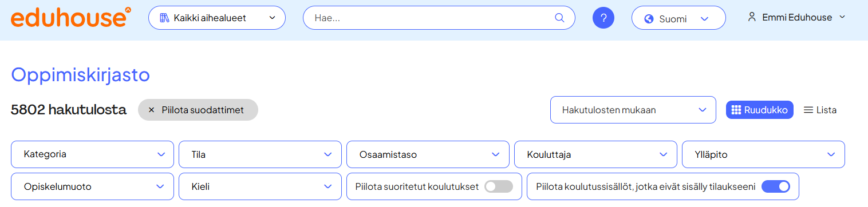Open the Kategoria filter dropdown
The height and width of the screenshot is (207, 868).
coord(92,154)
